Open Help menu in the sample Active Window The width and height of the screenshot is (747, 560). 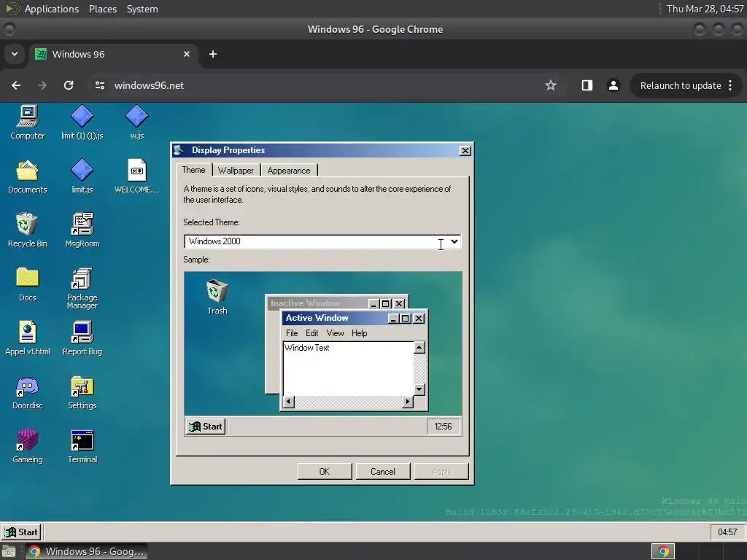[x=359, y=333]
